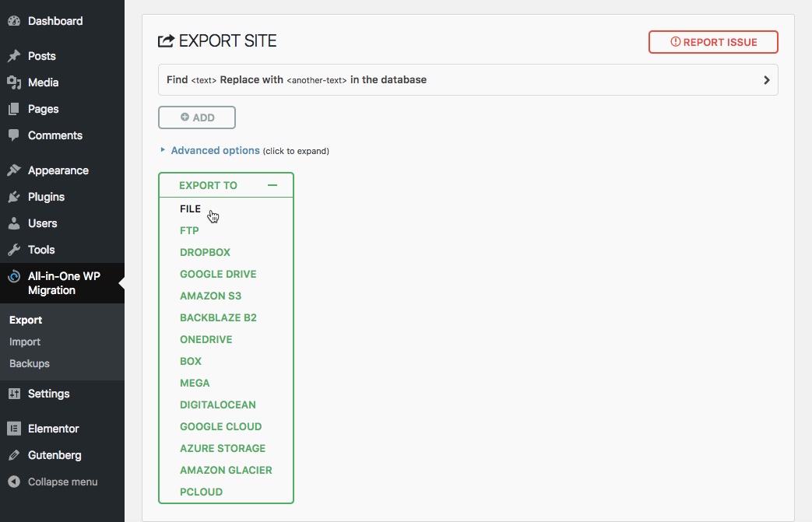Click the Posts pushpin icon

coord(14,56)
